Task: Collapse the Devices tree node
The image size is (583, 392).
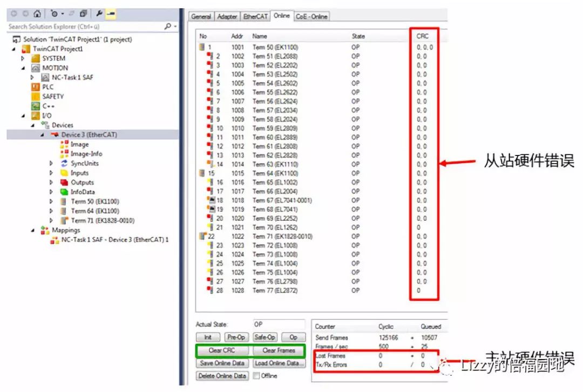Action: [x=33, y=125]
